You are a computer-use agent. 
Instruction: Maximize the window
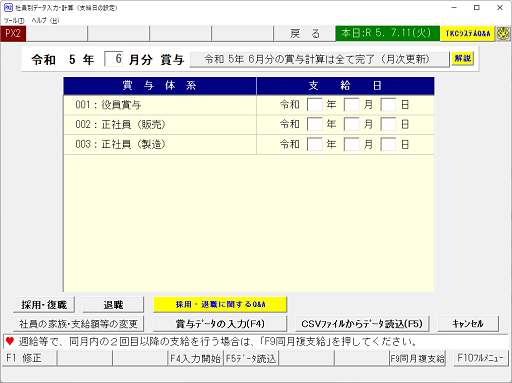pos(477,8)
